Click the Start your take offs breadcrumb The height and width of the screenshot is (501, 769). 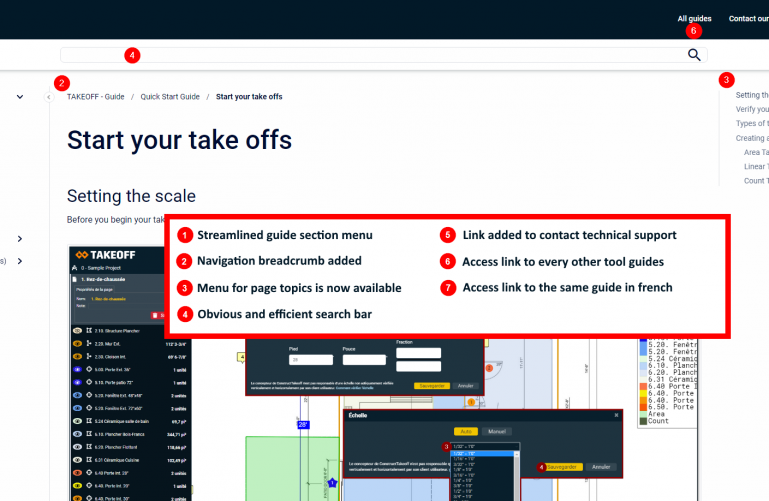coord(249,97)
